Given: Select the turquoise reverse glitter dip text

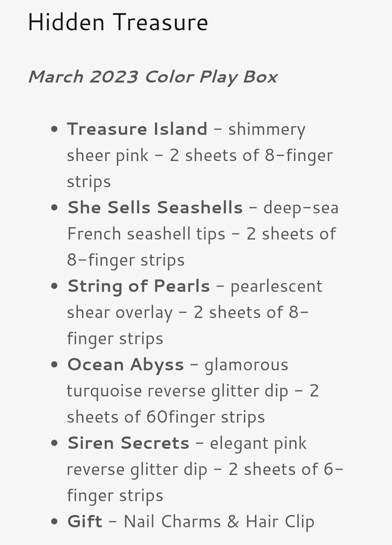Looking at the screenshot, I should click(x=177, y=391).
